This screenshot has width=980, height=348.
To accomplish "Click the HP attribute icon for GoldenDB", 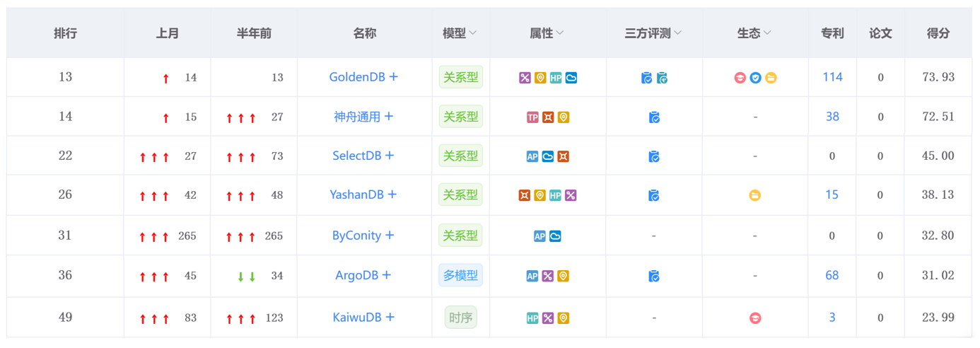I will (556, 78).
